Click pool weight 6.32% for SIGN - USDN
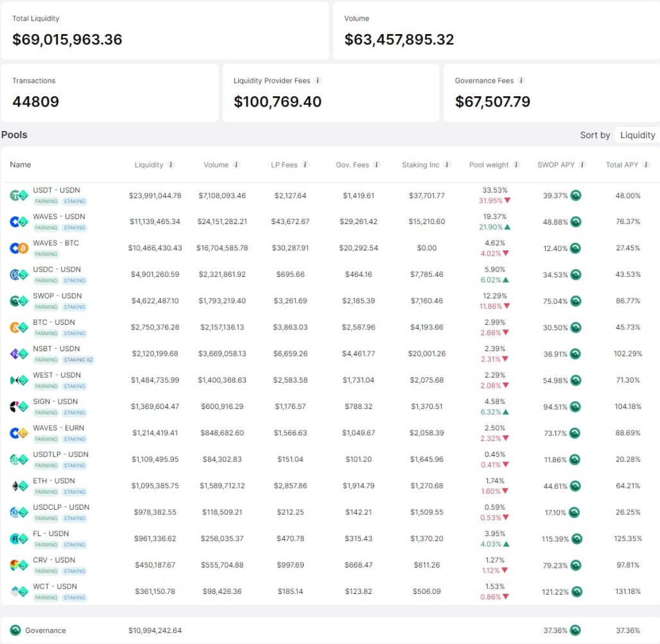Image resolution: width=660 pixels, height=644 pixels. tap(491, 412)
